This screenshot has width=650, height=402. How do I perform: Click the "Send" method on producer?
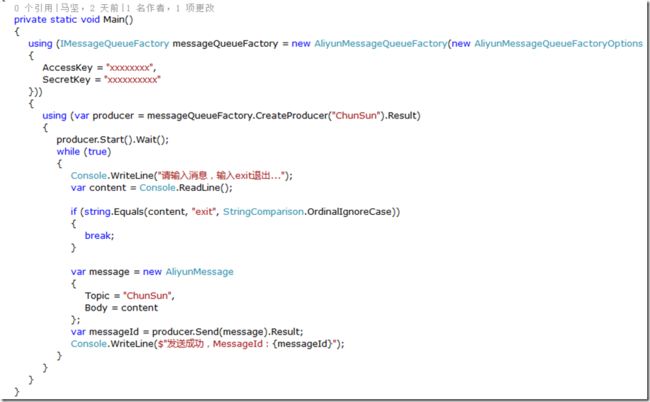click(x=207, y=332)
